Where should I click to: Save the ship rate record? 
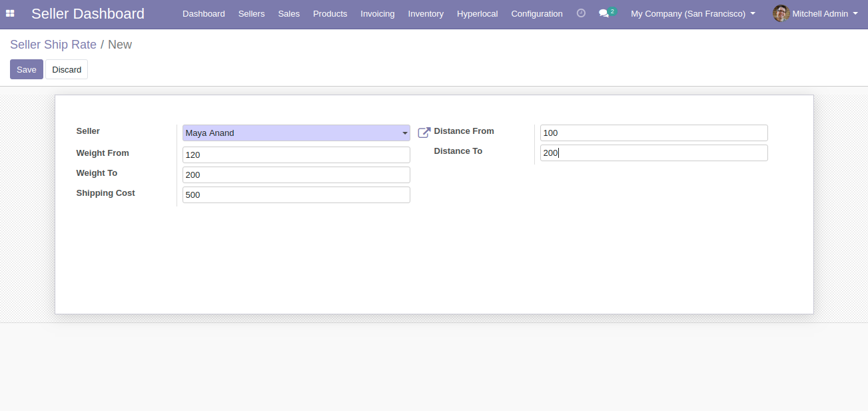point(27,69)
